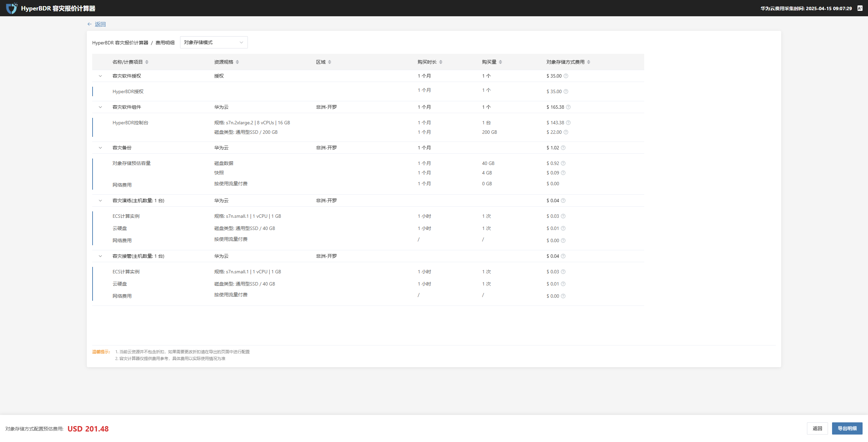Image resolution: width=868 pixels, height=442 pixels.
Task: Click the 导出明细 button
Action: point(847,428)
